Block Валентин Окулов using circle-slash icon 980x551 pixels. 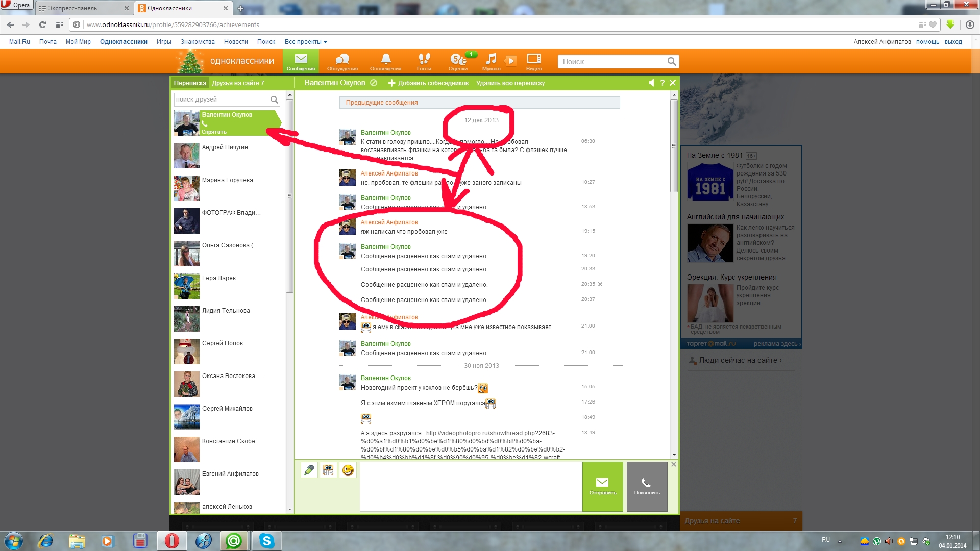coord(374,83)
